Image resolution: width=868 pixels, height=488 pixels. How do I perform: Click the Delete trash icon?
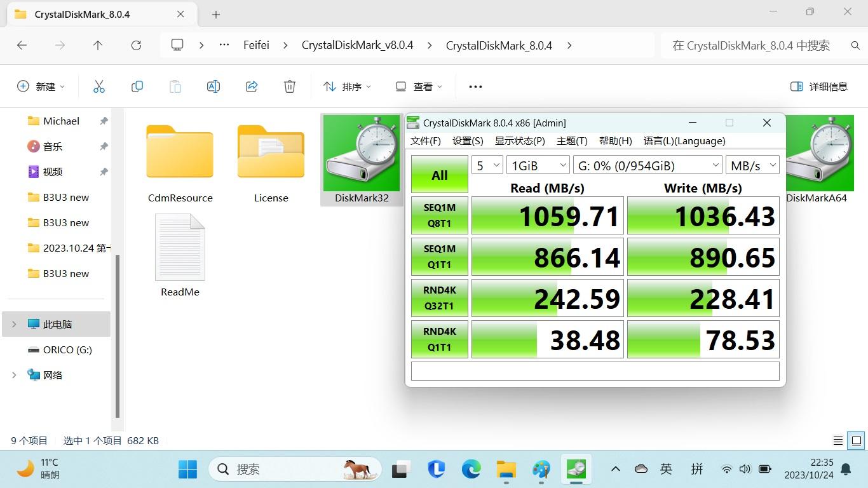290,86
